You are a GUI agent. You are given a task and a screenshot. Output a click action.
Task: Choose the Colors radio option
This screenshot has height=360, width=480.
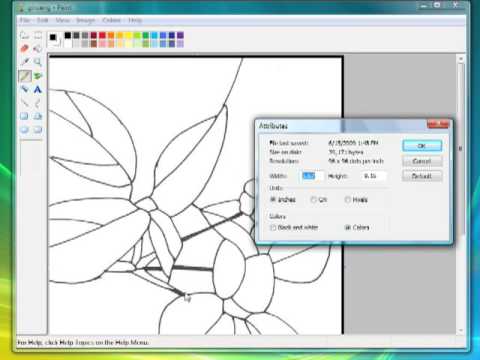click(348, 227)
